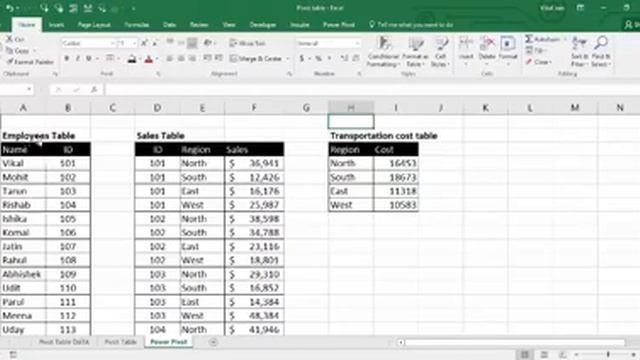
Task: Click the Insert Function fx icon
Action: [x=94, y=89]
